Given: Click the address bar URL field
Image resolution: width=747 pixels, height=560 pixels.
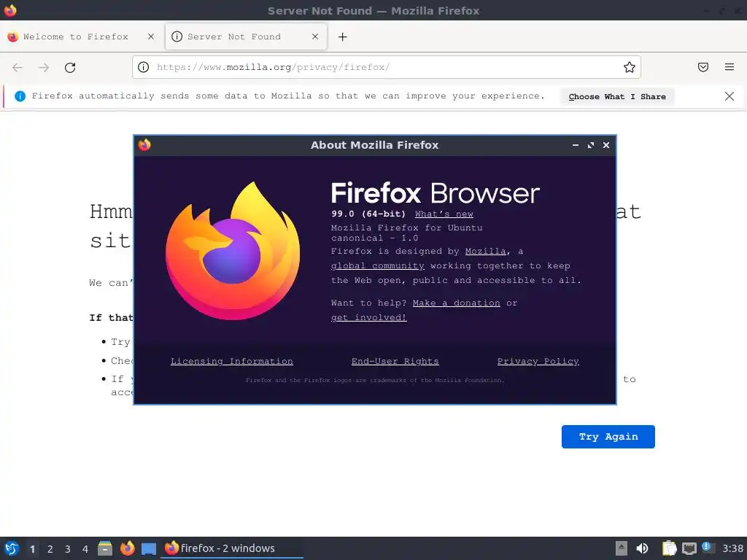Looking at the screenshot, I should click(386, 67).
